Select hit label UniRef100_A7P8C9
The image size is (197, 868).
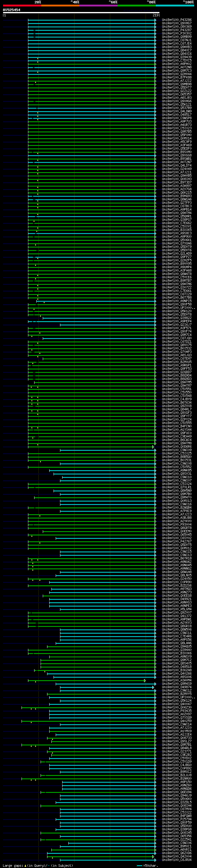click(x=177, y=511)
